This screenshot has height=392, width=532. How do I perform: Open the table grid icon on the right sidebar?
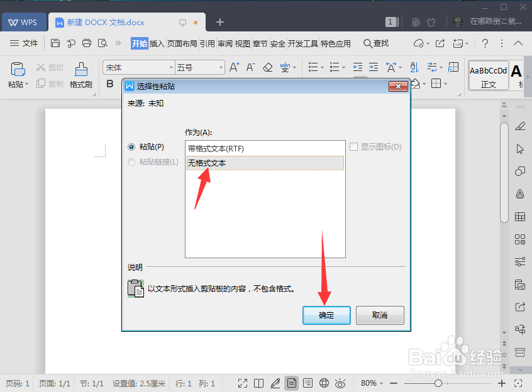521,216
